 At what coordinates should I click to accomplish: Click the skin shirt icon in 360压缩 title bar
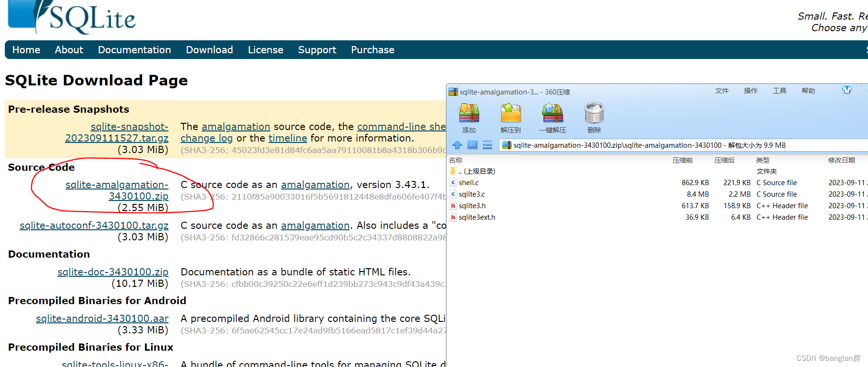[847, 90]
